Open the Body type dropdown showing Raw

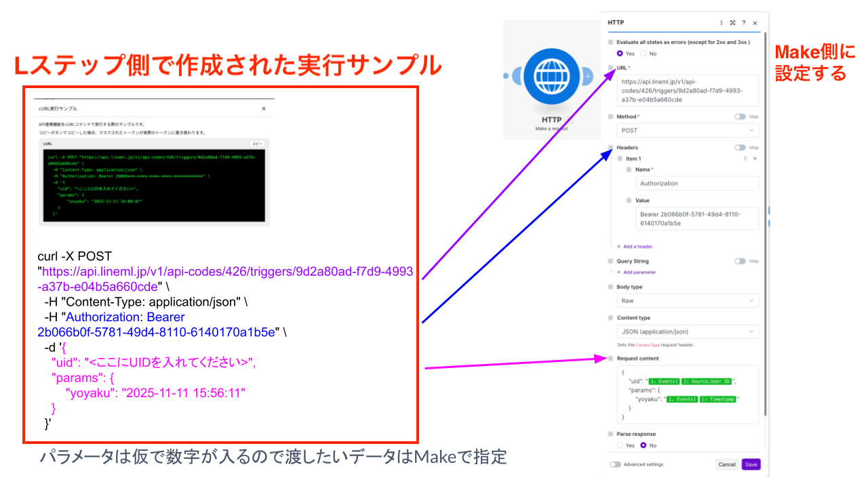(x=687, y=300)
